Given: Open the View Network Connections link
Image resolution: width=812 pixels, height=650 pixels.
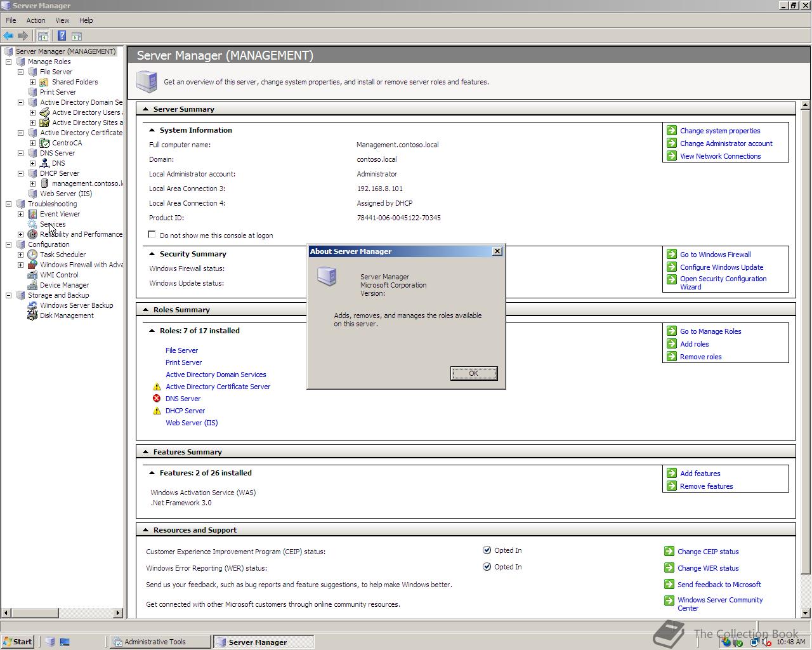Looking at the screenshot, I should tap(721, 156).
